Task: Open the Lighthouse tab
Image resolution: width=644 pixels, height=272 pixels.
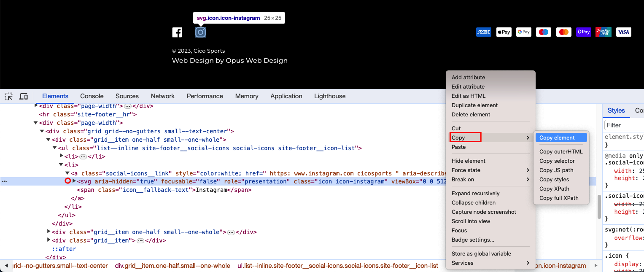Action: click(330, 96)
